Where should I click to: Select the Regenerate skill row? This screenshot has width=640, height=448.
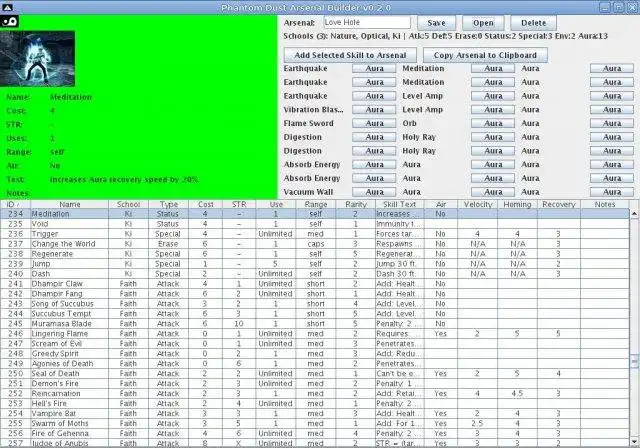click(x=315, y=254)
